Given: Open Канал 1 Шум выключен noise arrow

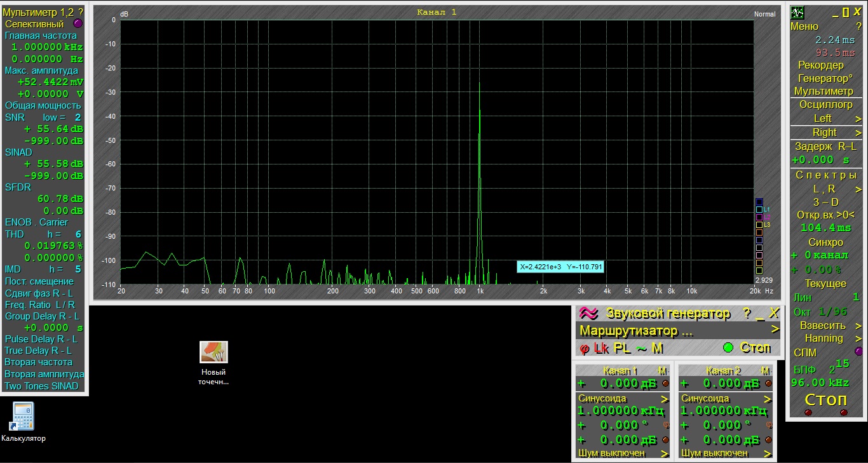Looking at the screenshot, I should (x=665, y=453).
